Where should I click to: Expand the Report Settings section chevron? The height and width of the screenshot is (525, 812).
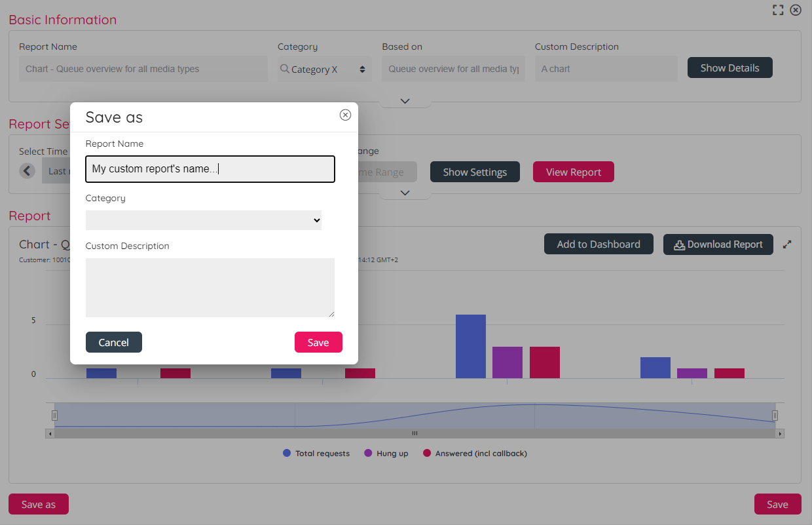tap(405, 193)
